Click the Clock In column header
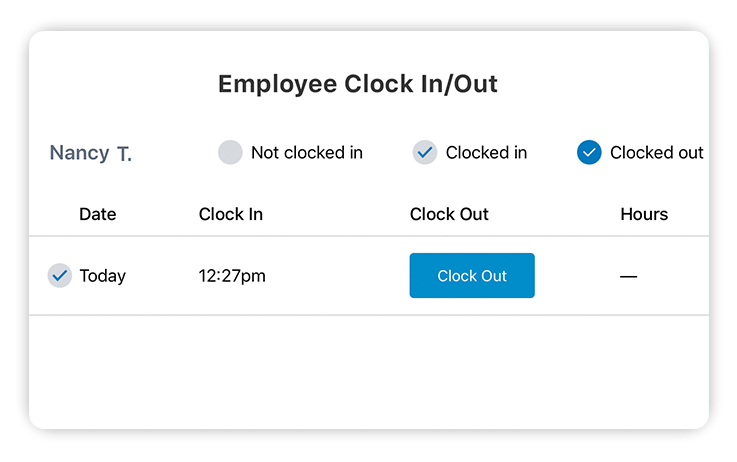The image size is (737, 462). (231, 214)
